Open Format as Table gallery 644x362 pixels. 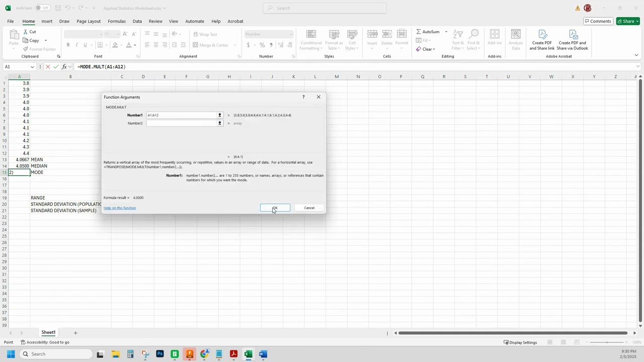coord(334,40)
